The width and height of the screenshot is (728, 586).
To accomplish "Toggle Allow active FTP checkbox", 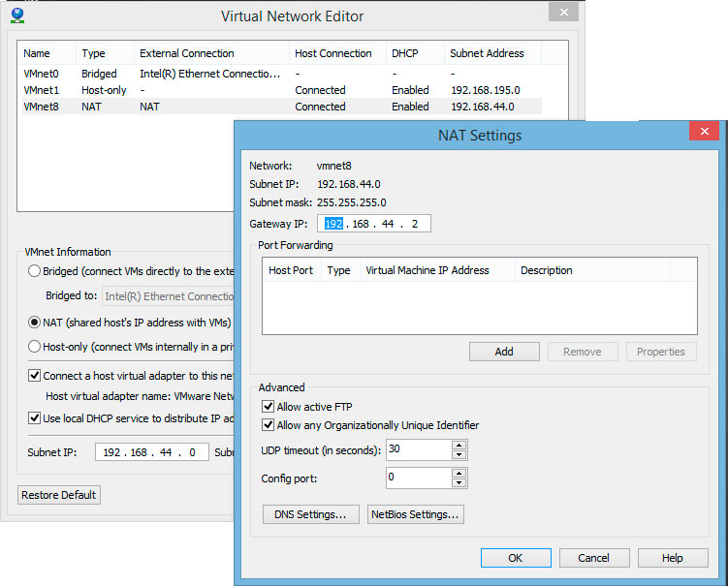I will (269, 407).
